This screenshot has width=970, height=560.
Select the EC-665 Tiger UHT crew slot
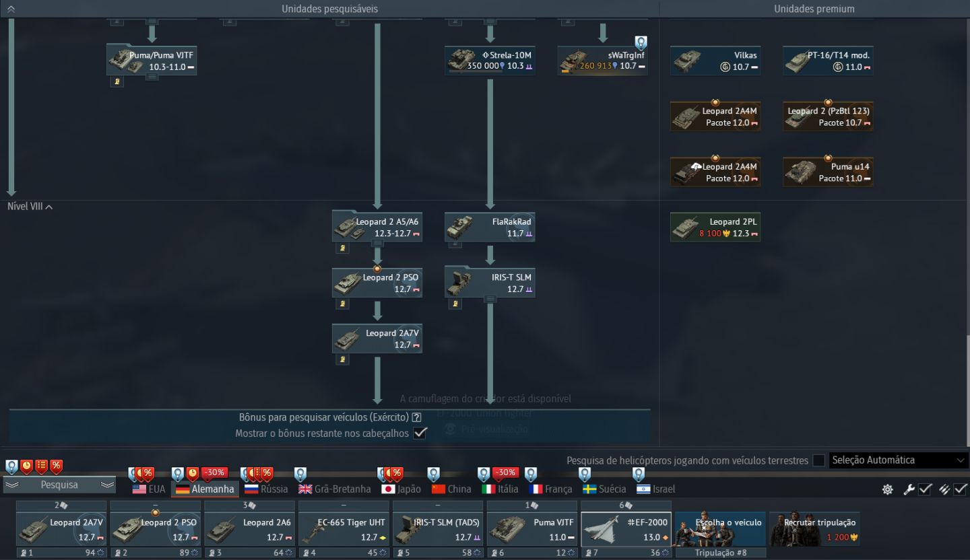(x=344, y=529)
